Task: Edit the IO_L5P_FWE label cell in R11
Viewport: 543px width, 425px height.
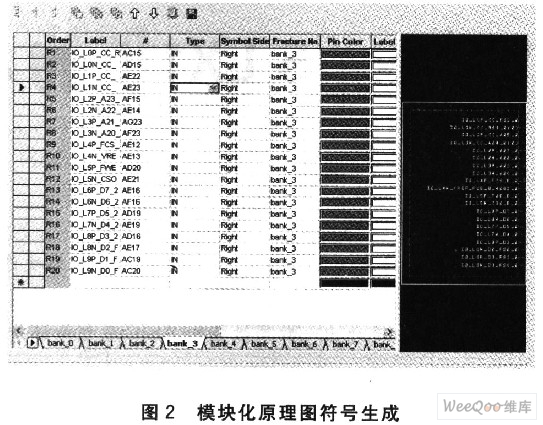Action: [95, 168]
